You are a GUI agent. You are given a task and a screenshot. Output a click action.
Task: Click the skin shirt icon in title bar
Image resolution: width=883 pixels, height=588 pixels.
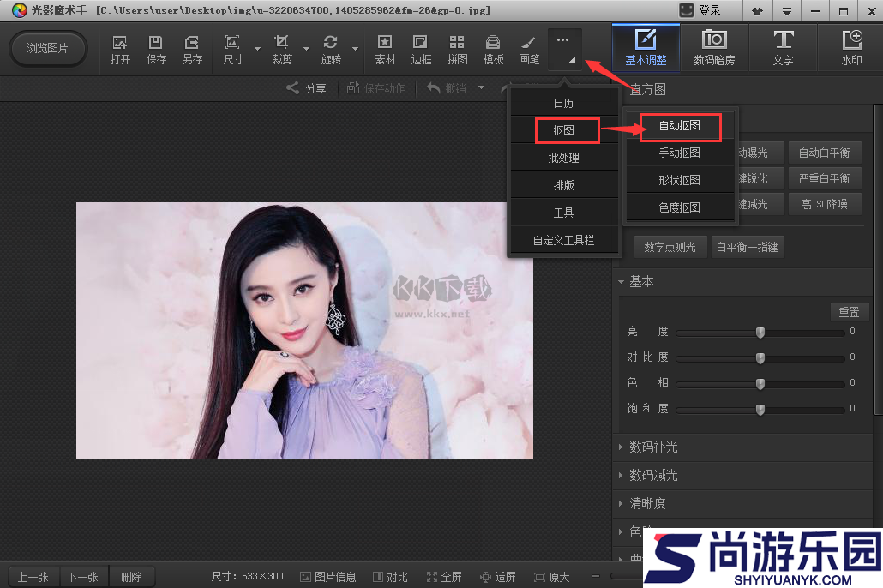point(758,10)
